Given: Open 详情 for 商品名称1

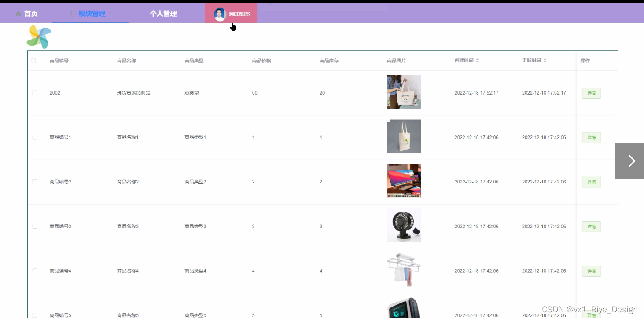Looking at the screenshot, I should [x=591, y=138].
